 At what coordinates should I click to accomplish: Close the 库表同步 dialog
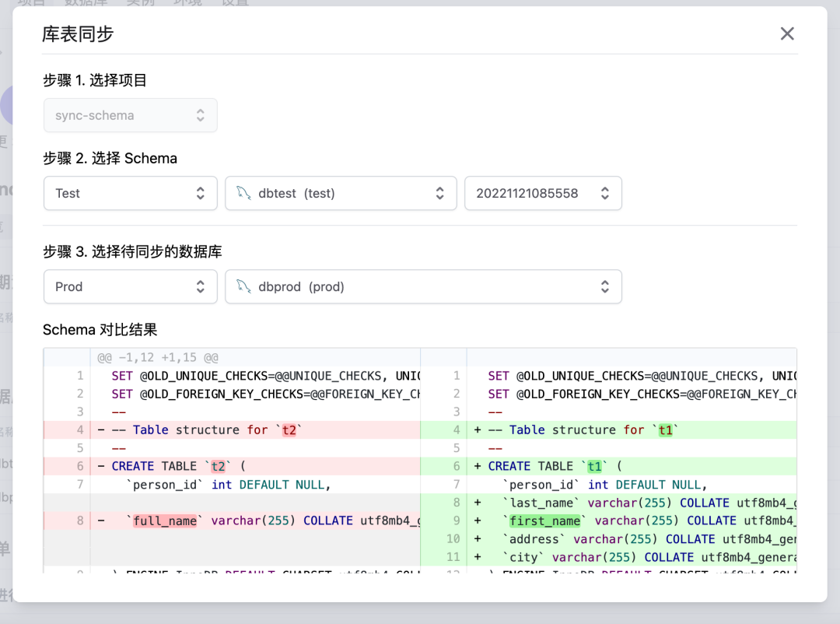[787, 33]
